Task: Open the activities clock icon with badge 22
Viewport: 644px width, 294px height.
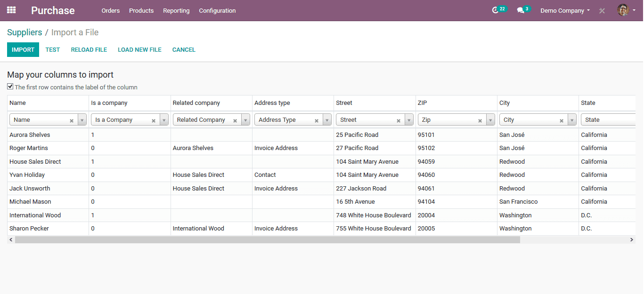Action: coord(498,10)
